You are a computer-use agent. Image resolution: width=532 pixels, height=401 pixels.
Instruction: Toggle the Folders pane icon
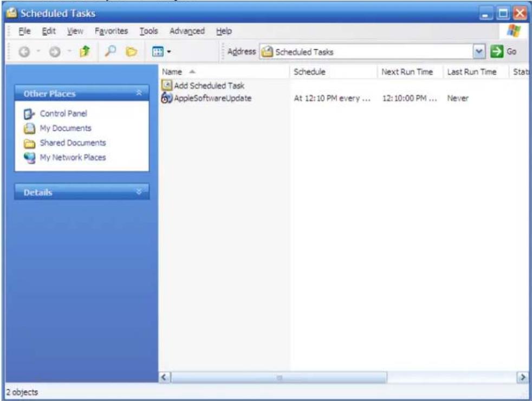pos(131,51)
